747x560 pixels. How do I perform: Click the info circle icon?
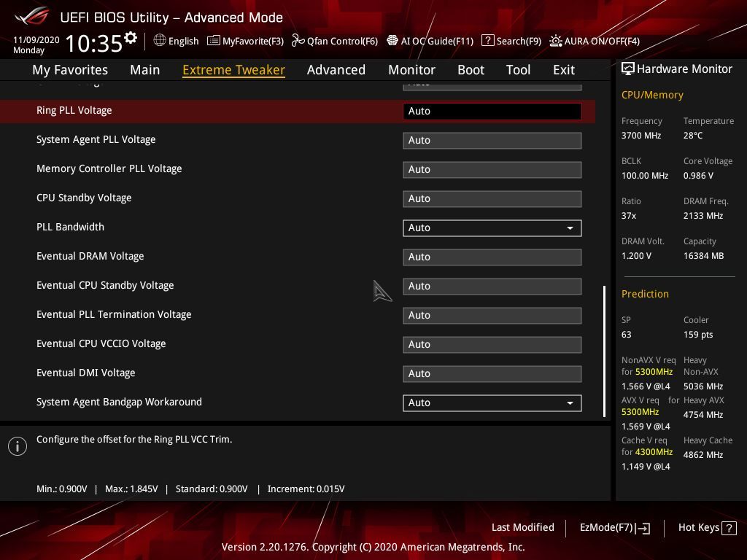pos(18,446)
